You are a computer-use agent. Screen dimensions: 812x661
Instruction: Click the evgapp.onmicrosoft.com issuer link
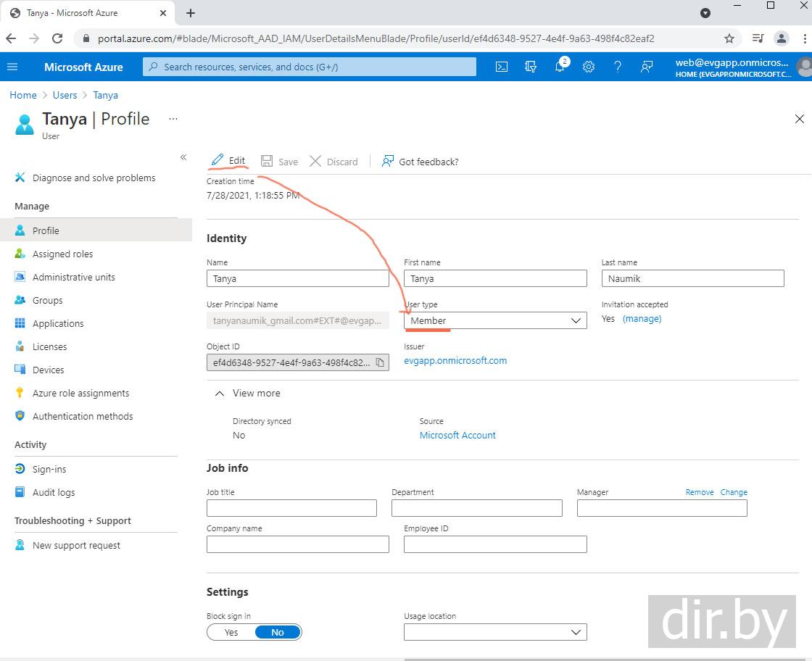455,360
